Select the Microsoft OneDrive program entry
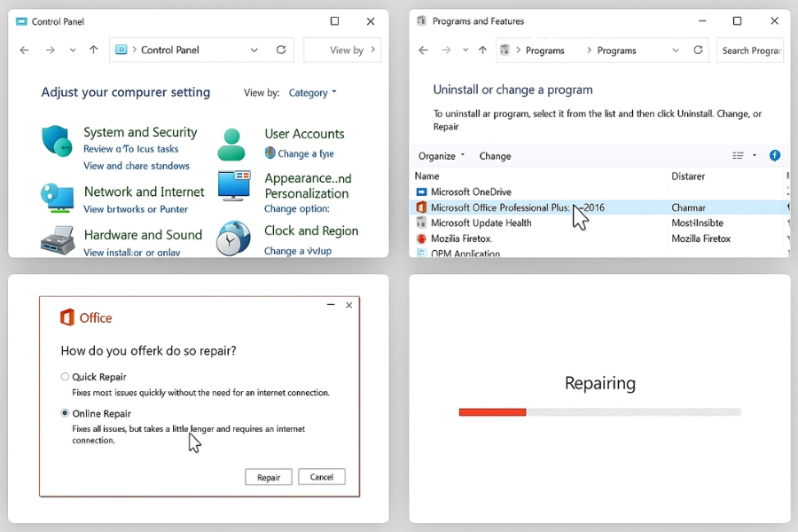Screen dimensions: 798x532 470,192
